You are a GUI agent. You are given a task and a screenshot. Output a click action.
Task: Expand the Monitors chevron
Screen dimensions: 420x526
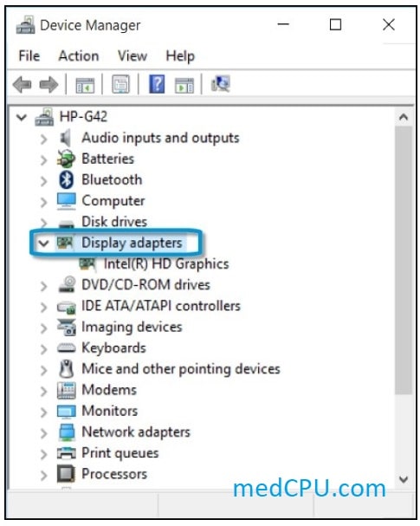(43, 412)
